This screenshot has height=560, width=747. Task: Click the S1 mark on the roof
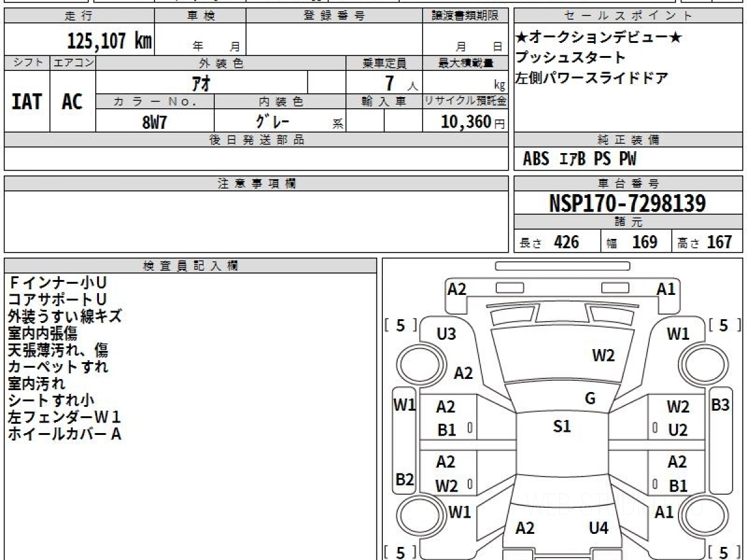(562, 427)
